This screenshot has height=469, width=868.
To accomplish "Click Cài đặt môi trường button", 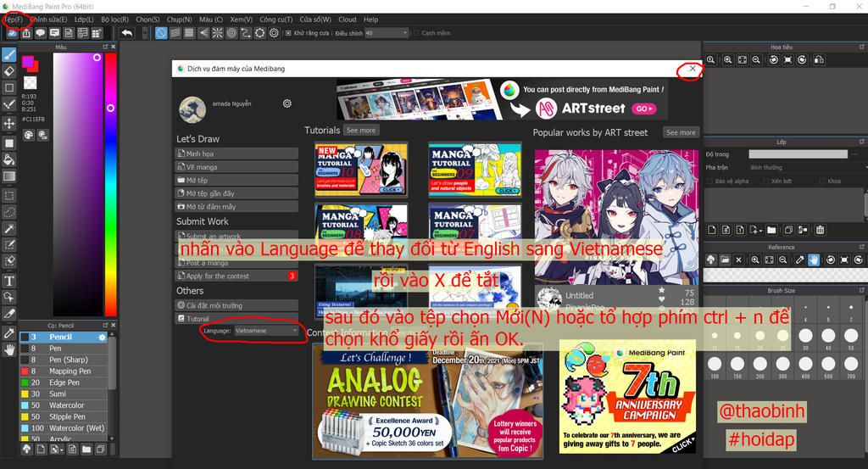I will [x=237, y=305].
